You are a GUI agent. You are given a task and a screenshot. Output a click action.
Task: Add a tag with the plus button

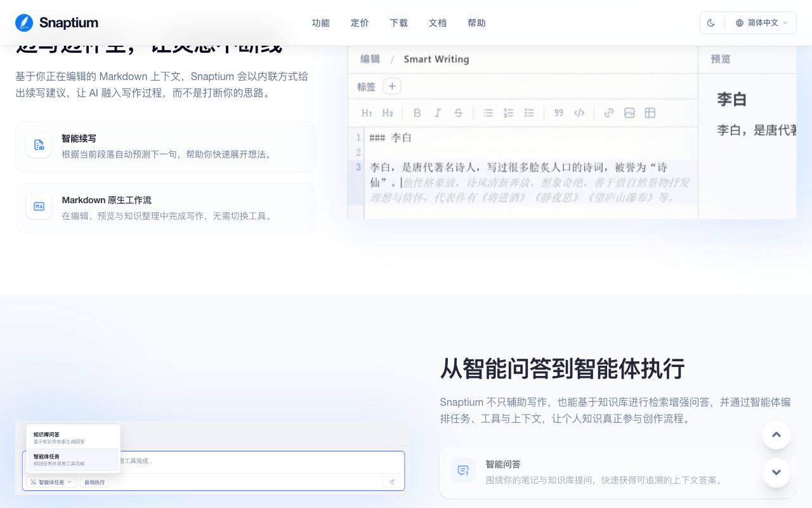392,86
